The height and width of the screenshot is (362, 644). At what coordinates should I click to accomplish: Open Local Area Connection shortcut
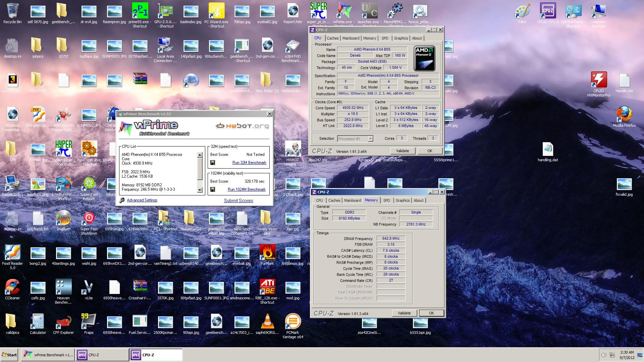pos(165,50)
